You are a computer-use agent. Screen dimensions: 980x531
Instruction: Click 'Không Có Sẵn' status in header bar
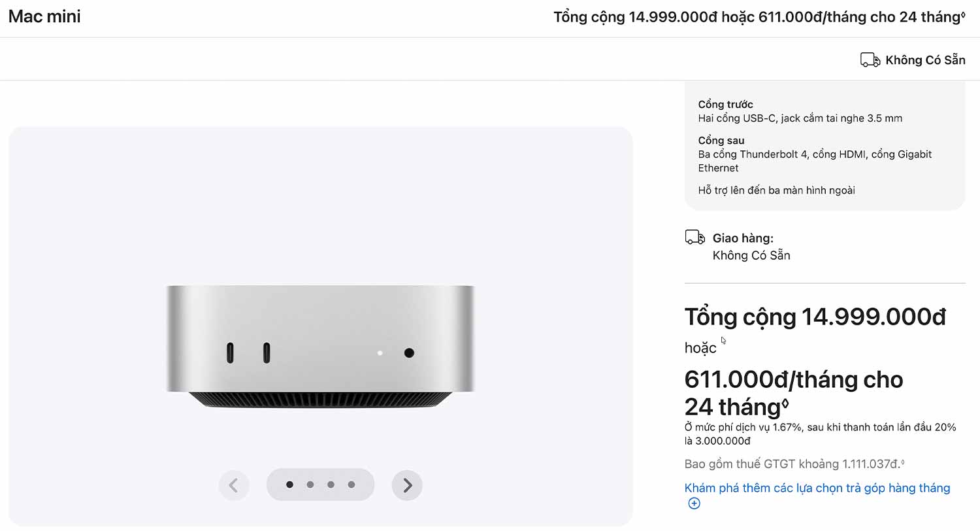(x=925, y=60)
